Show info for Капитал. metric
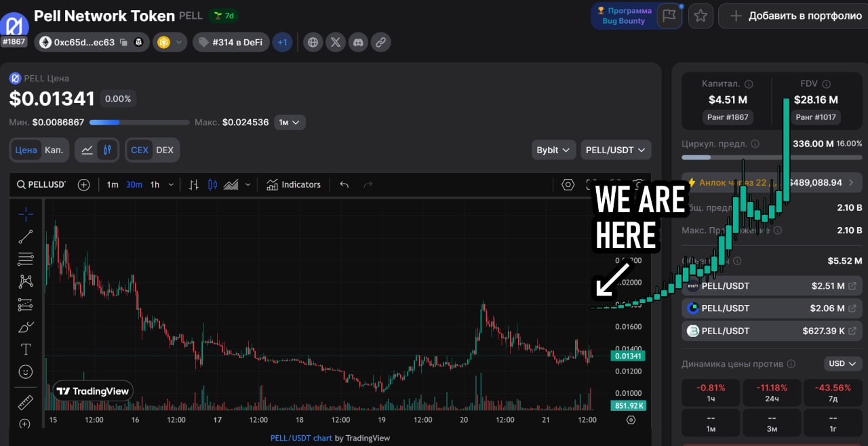The width and height of the screenshot is (868, 446). point(749,84)
